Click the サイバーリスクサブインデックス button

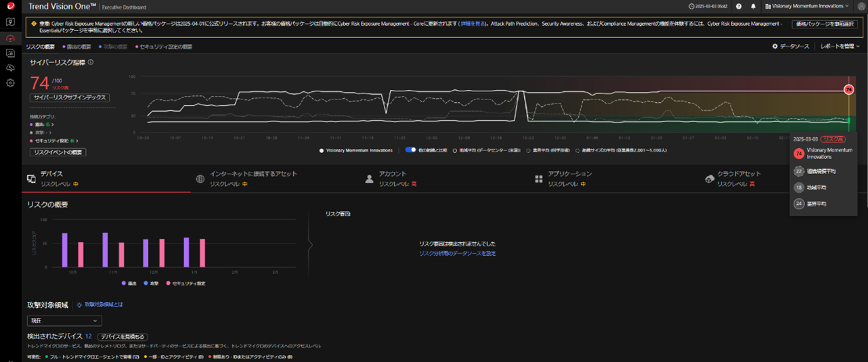click(x=70, y=97)
